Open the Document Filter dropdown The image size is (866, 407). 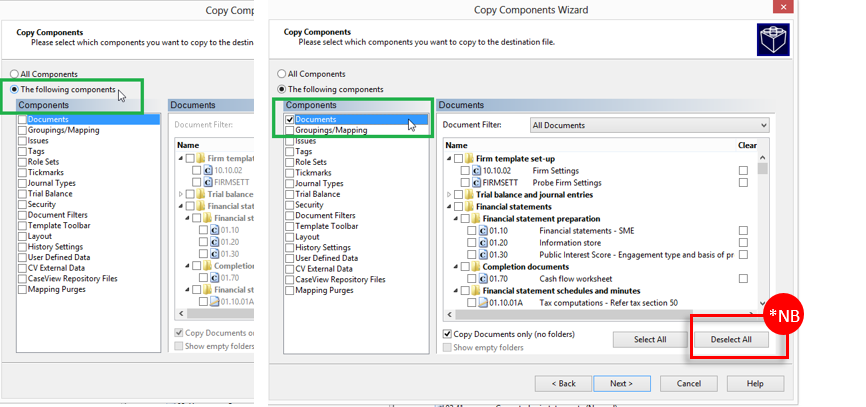(648, 125)
